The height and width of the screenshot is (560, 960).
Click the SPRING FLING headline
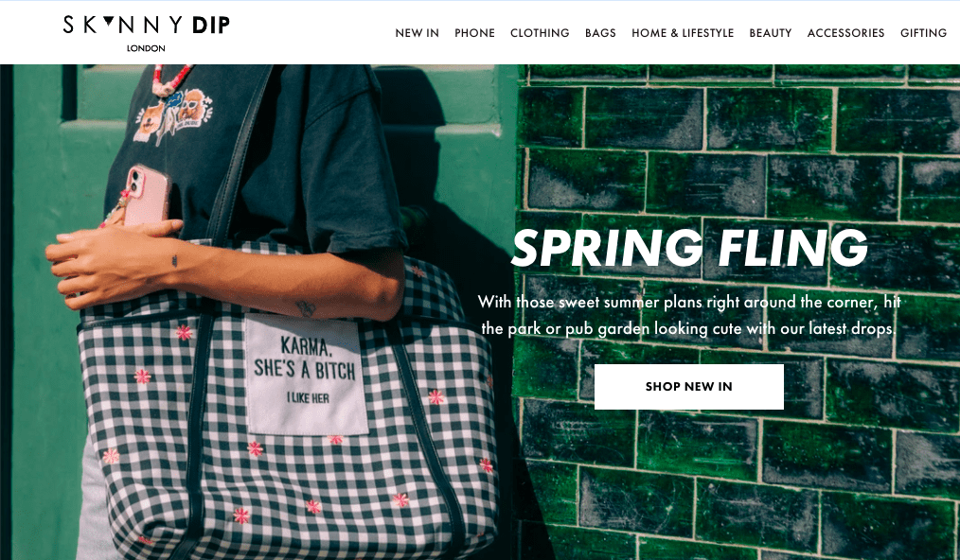pos(689,248)
